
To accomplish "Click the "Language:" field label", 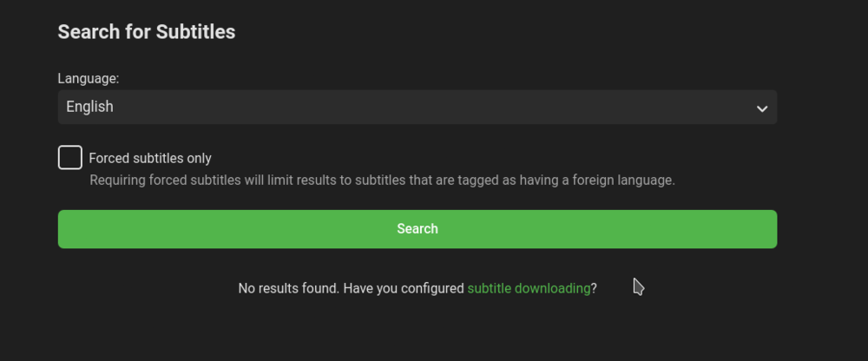I will [89, 78].
